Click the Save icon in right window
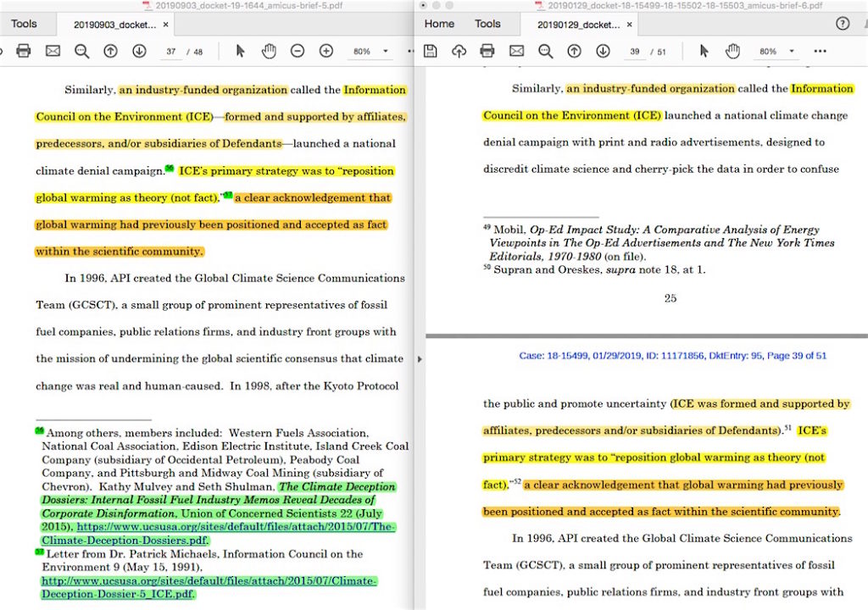The height and width of the screenshot is (610, 868). tap(431, 52)
